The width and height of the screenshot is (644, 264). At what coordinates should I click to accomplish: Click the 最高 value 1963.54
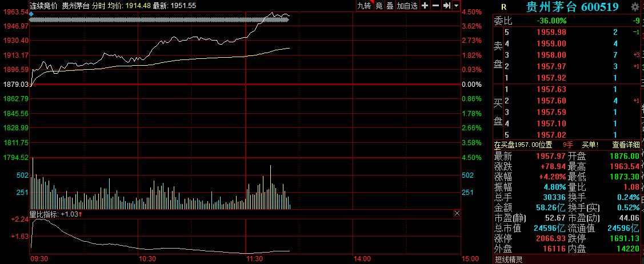pyautogui.click(x=624, y=167)
